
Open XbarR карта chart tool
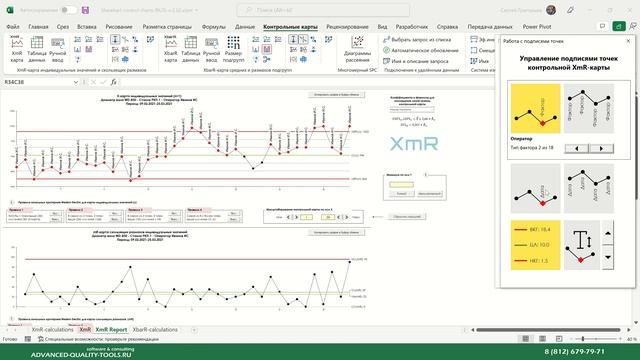click(171, 49)
